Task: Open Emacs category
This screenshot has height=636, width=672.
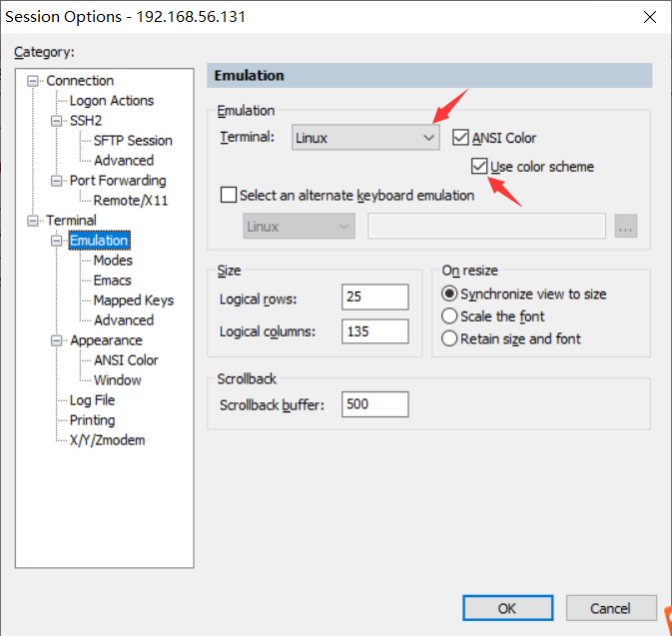Action: 112,281
